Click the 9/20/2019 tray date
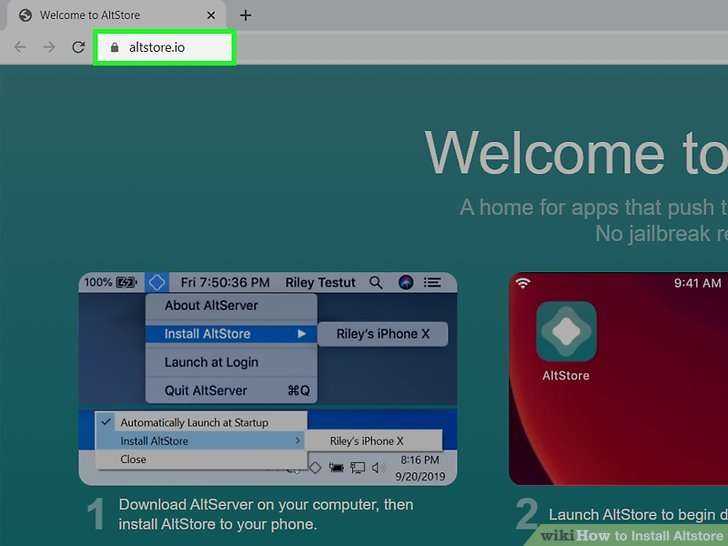This screenshot has height=546, width=728. (x=420, y=476)
